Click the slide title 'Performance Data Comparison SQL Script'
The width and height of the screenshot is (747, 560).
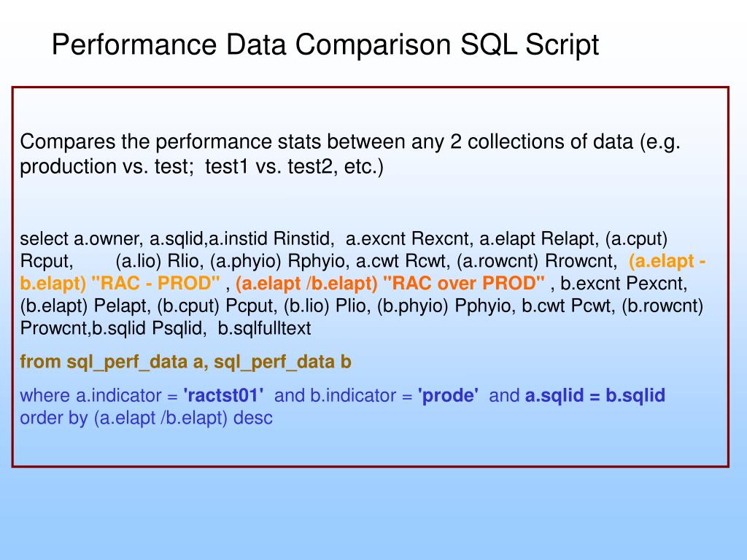click(x=325, y=44)
